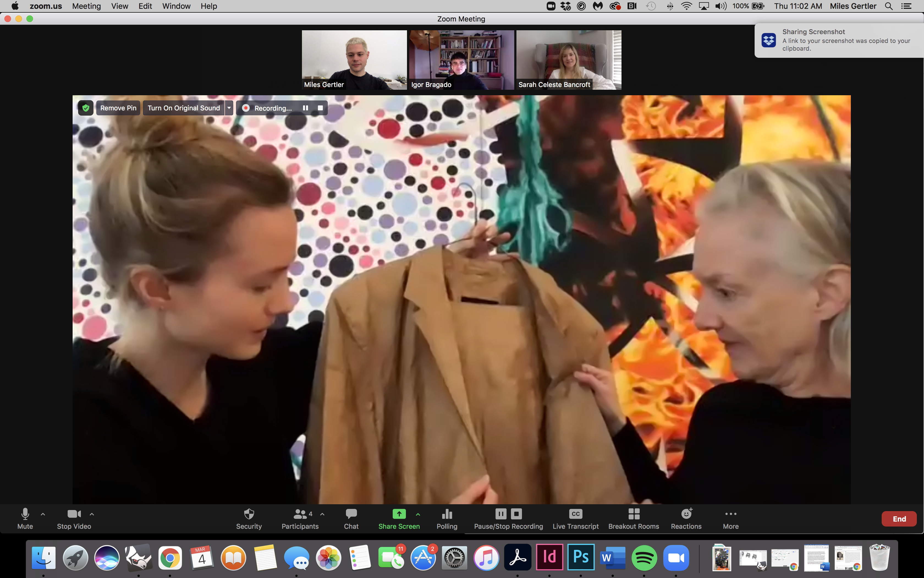Mute the microphone in Zoom toolbar
The width and height of the screenshot is (924, 578).
click(x=25, y=518)
